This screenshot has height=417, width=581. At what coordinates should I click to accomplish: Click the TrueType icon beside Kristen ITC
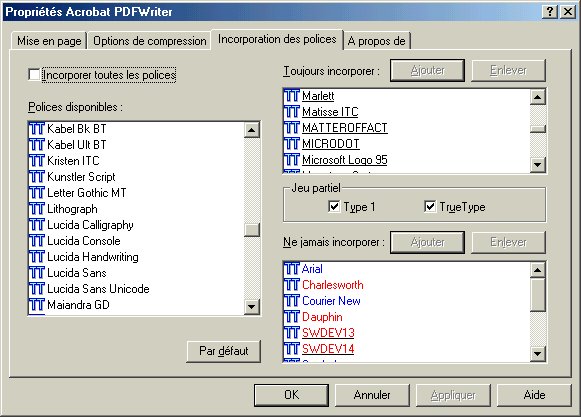(36, 160)
